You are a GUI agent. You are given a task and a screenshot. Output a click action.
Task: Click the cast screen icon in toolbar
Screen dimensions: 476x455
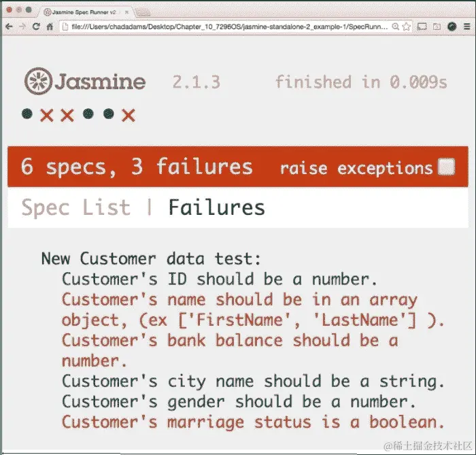tap(422, 27)
